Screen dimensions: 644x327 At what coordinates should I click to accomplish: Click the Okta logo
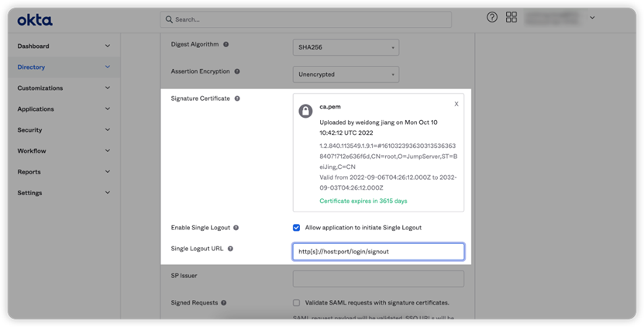35,19
